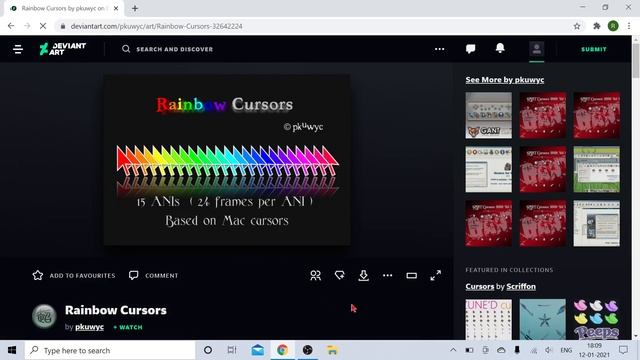Open File Explorer from taskbar
Image resolution: width=640 pixels, height=360 pixels.
(332, 350)
